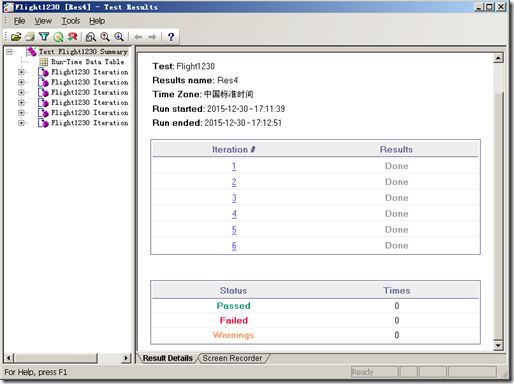Click the tree pane scroll right arrow

point(126,358)
